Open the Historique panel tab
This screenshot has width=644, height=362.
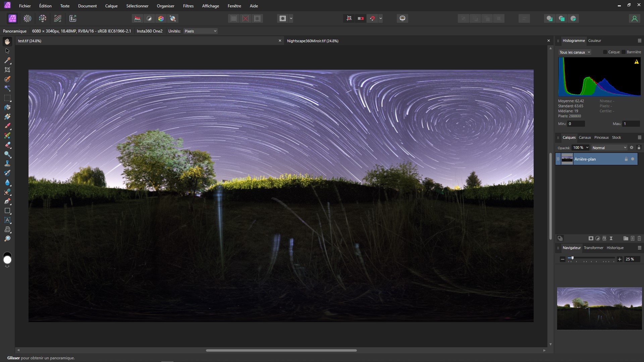615,248
